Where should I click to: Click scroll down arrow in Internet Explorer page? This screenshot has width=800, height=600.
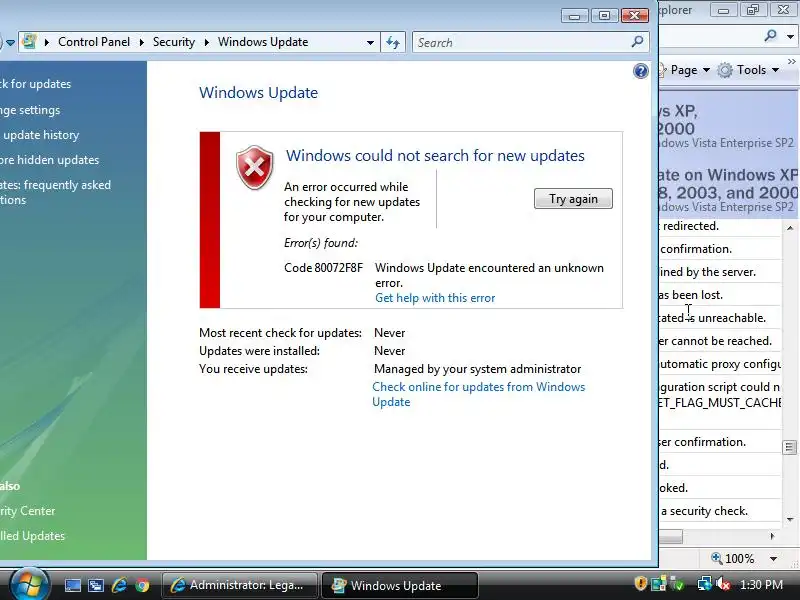tap(790, 520)
